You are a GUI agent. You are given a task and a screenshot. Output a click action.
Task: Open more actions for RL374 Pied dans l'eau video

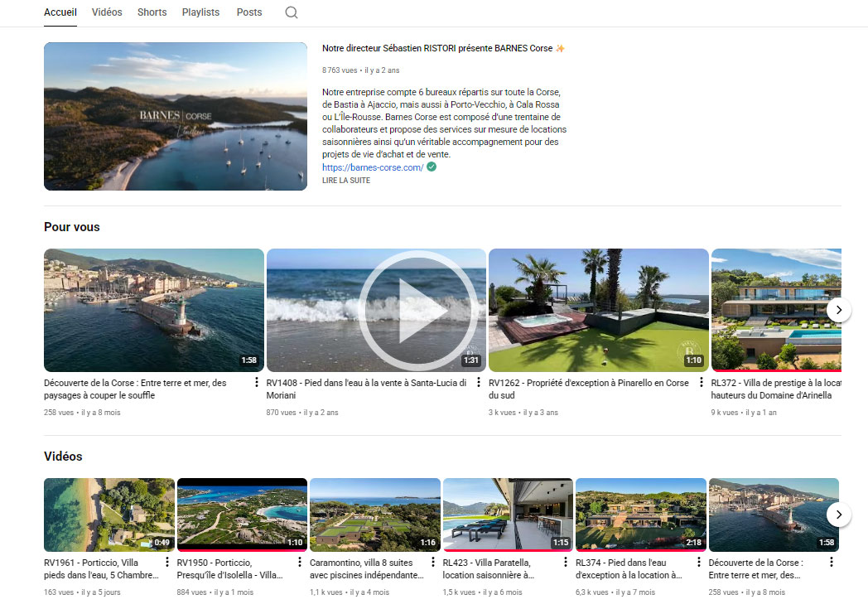[698, 563]
